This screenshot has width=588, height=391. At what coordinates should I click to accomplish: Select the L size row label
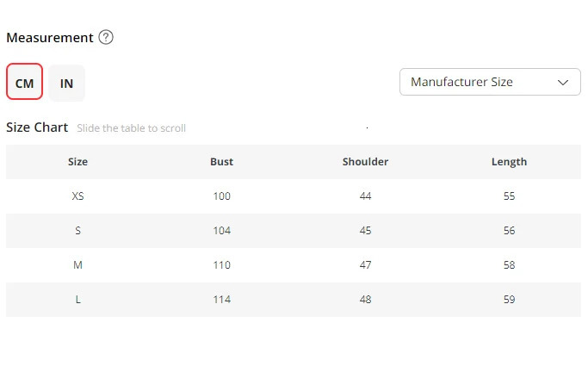point(78,300)
